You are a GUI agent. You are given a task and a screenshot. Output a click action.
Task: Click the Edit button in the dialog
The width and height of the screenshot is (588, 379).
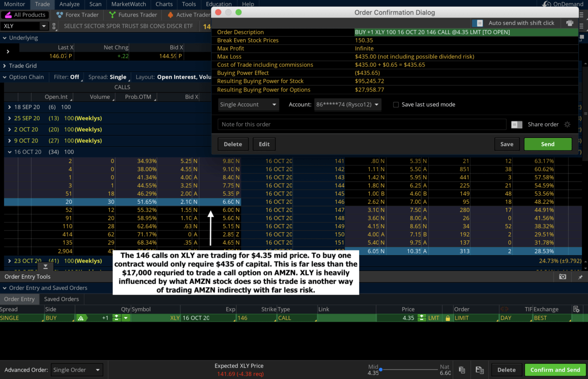(264, 144)
